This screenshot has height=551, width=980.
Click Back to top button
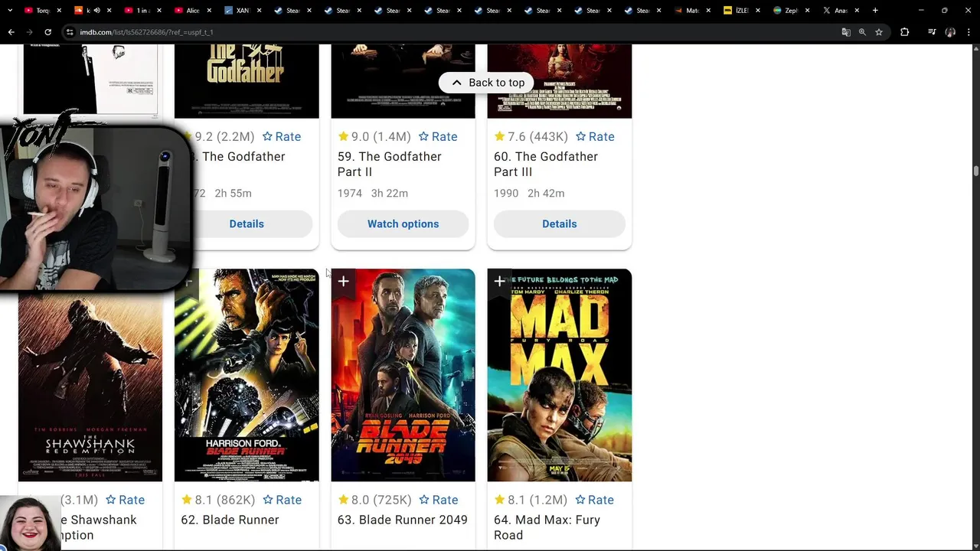(487, 83)
